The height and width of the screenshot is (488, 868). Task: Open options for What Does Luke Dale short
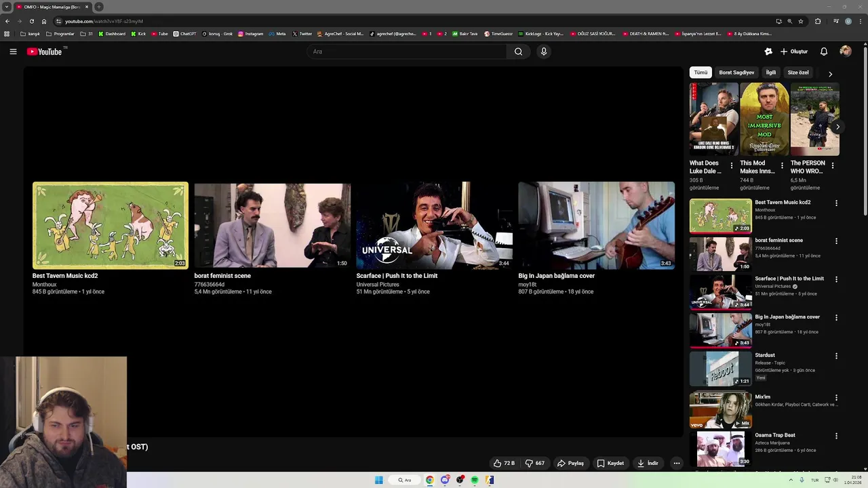pos(731,165)
